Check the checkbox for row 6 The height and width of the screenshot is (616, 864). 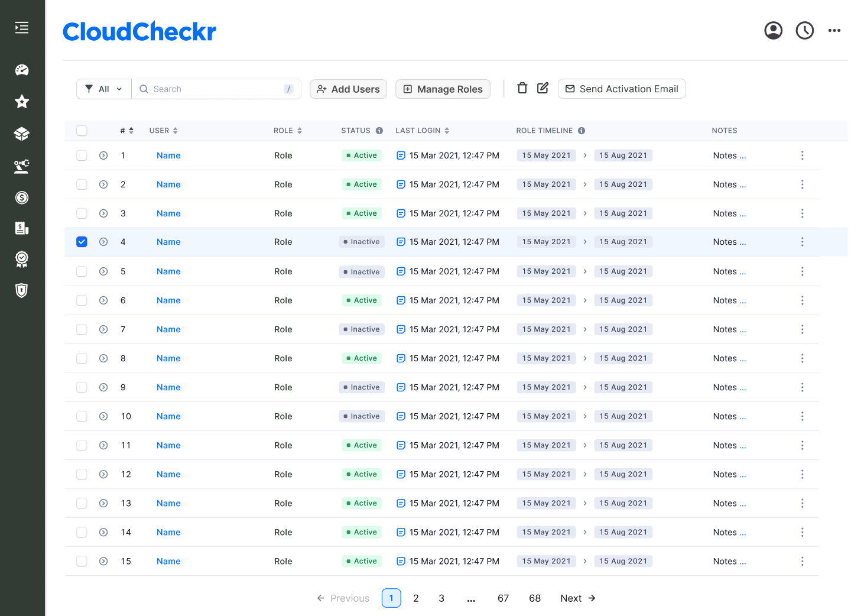click(x=82, y=300)
